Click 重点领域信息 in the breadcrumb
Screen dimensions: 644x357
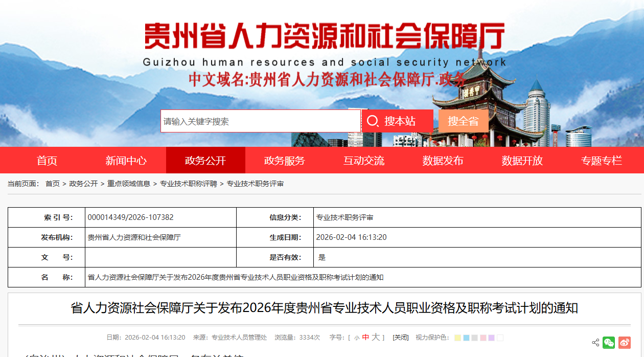click(128, 184)
